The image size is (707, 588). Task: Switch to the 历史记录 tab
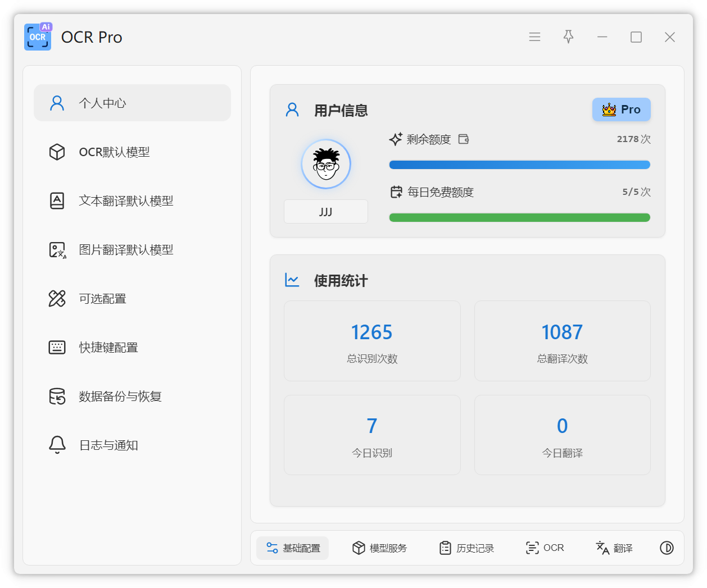(x=466, y=548)
